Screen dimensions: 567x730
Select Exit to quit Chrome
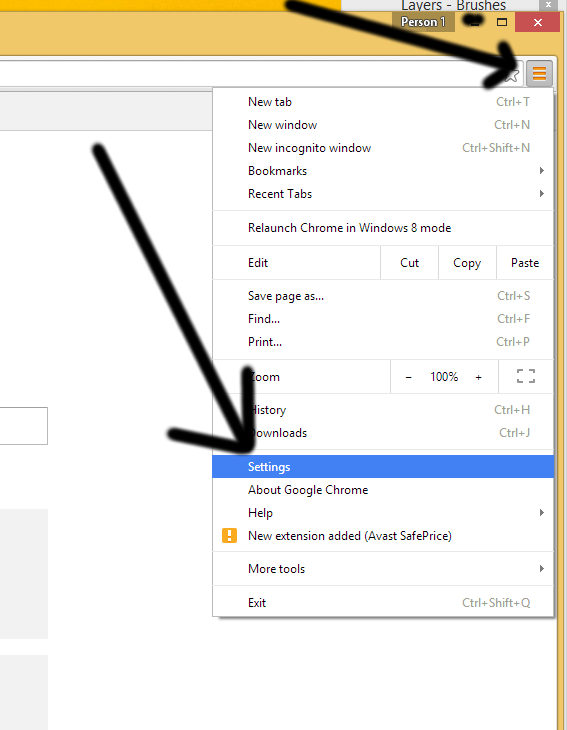tap(383, 603)
